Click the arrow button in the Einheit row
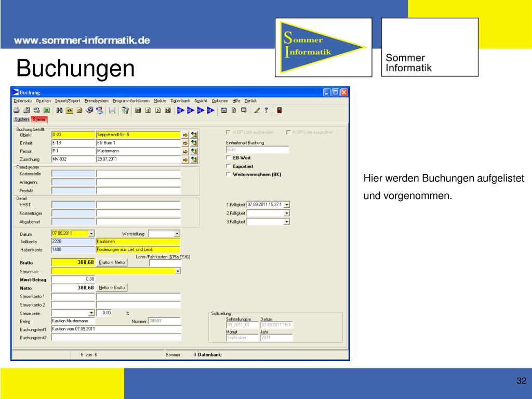Image resolution: width=532 pixels, height=399 pixels. (x=185, y=143)
